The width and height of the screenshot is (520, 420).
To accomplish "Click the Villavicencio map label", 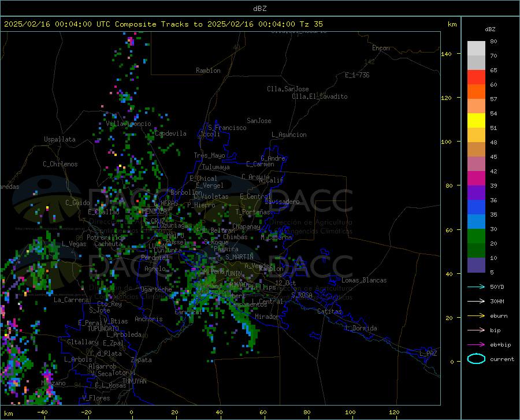I will [128, 123].
